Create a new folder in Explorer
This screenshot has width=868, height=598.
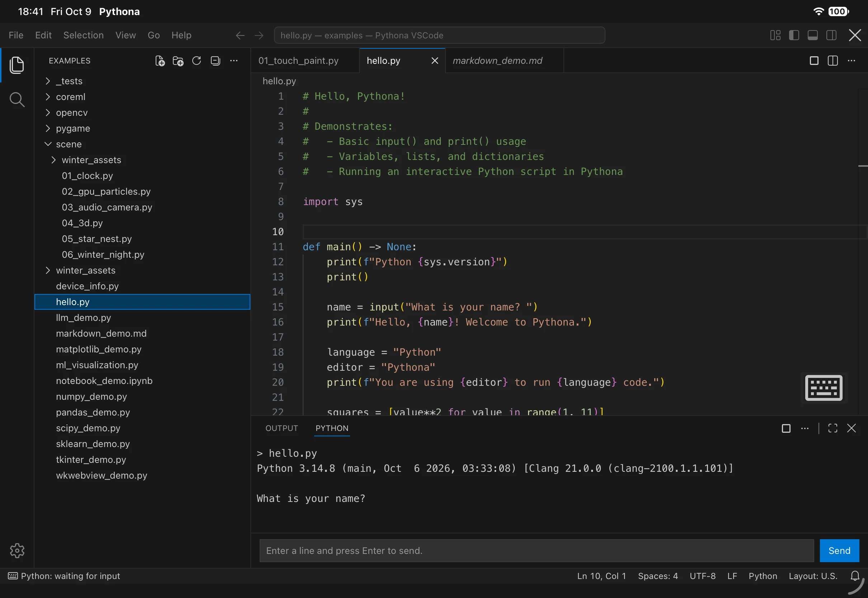coord(178,61)
